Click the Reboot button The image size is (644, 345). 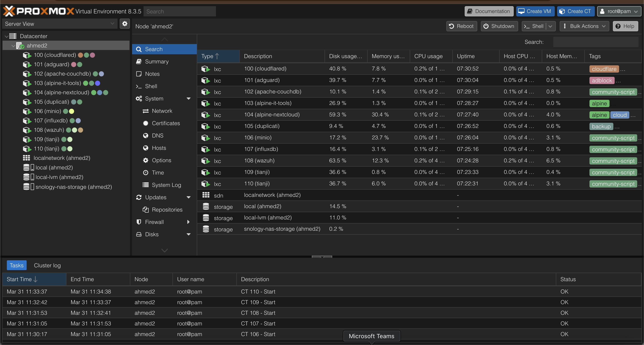point(461,26)
